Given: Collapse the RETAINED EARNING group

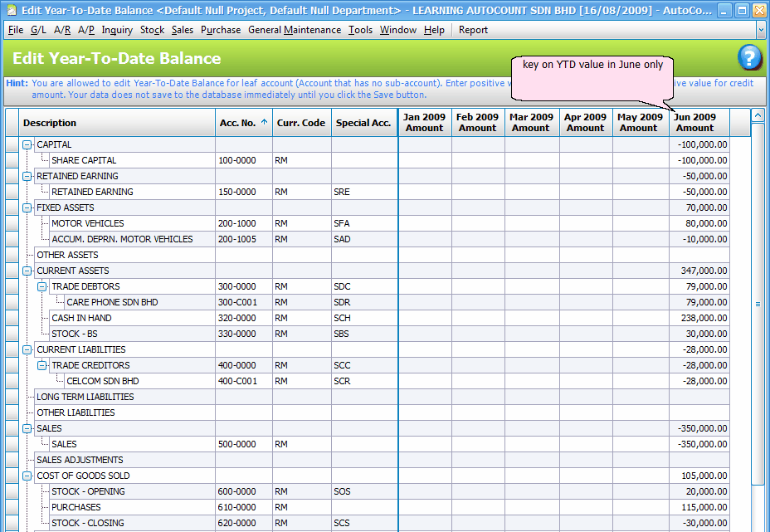Looking at the screenshot, I should pyautogui.click(x=27, y=176).
